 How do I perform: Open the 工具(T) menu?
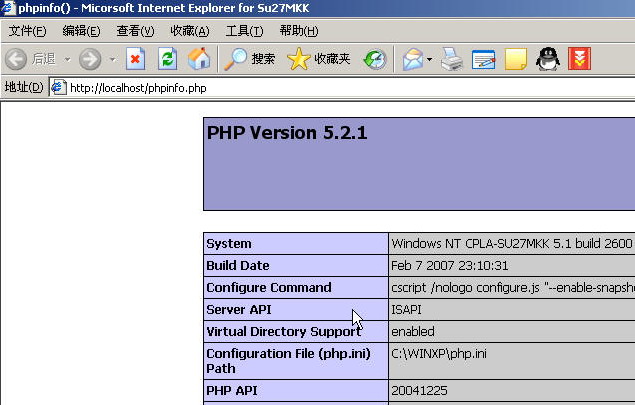(244, 31)
